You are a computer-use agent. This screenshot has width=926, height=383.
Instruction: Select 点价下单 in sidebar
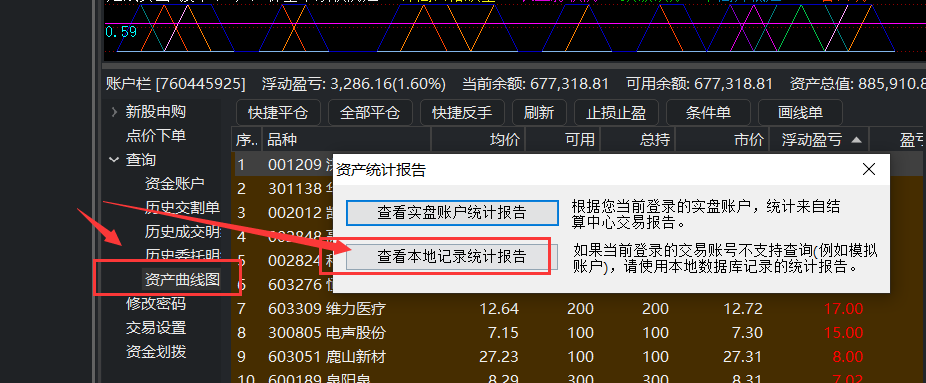pyautogui.click(x=156, y=136)
